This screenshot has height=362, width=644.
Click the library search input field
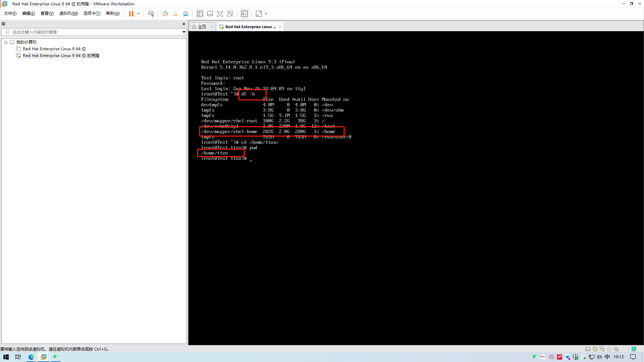pyautogui.click(x=94, y=32)
